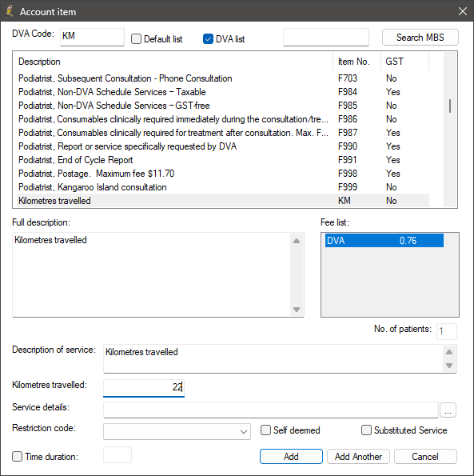
Task: Click Full description scroll up arrow
Action: 297,241
